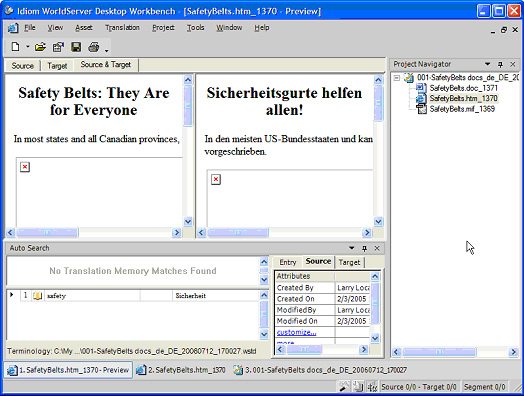Switch to the Target preview tab

click(x=57, y=65)
